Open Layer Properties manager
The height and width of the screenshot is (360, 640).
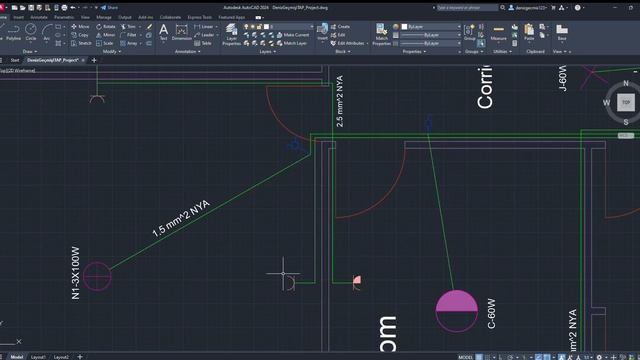pos(231,34)
